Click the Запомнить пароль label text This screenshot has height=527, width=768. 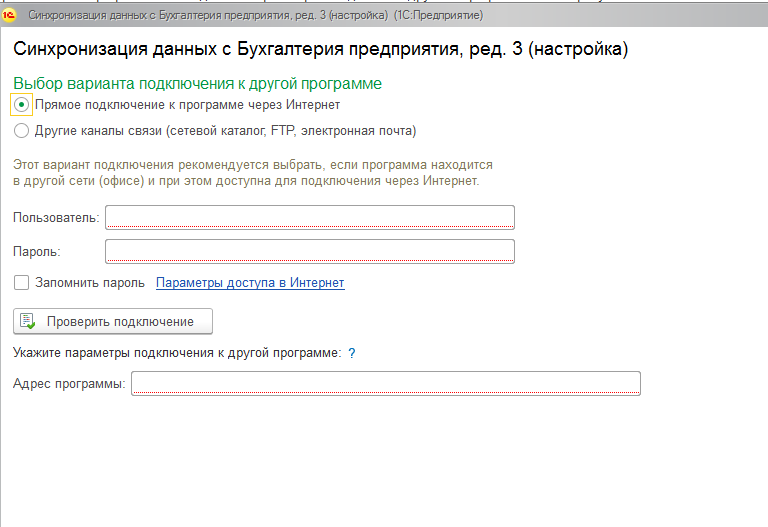pos(90,283)
